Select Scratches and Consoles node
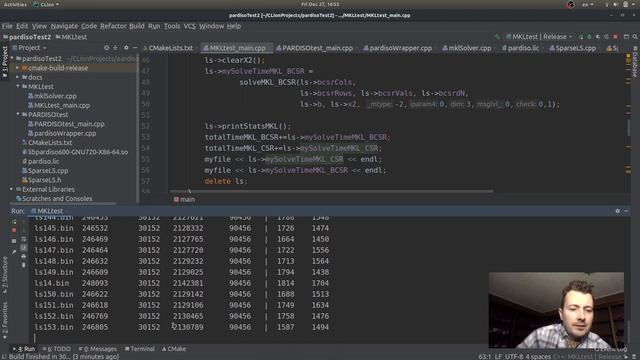This screenshot has height=360, width=640. [x=54, y=199]
